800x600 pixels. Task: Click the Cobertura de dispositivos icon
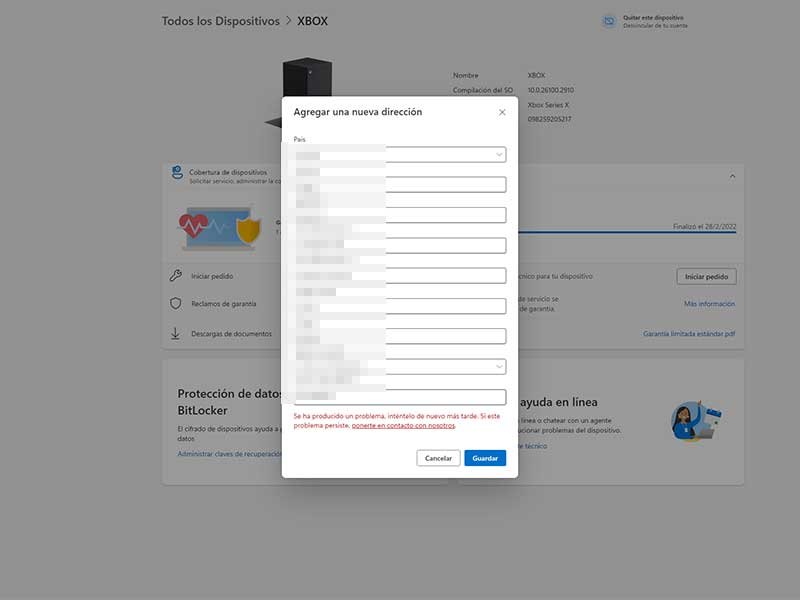177,172
